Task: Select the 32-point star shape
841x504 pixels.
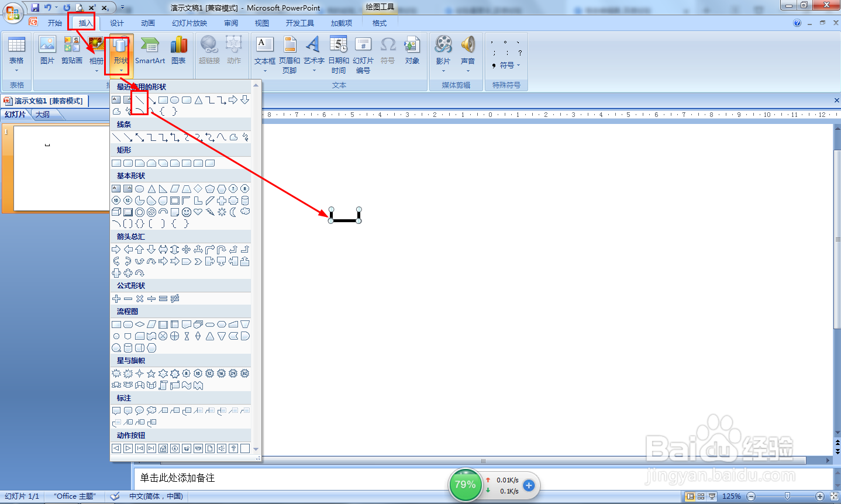Action: point(245,373)
